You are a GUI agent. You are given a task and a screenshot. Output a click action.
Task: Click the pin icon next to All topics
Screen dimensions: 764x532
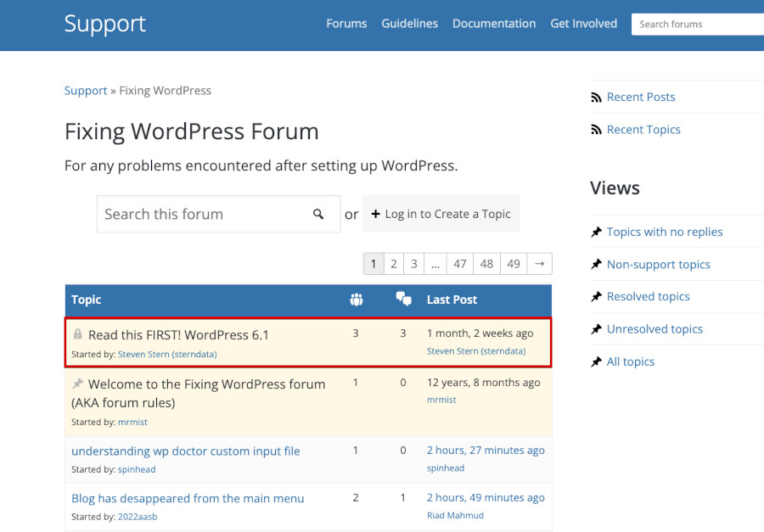(x=597, y=361)
